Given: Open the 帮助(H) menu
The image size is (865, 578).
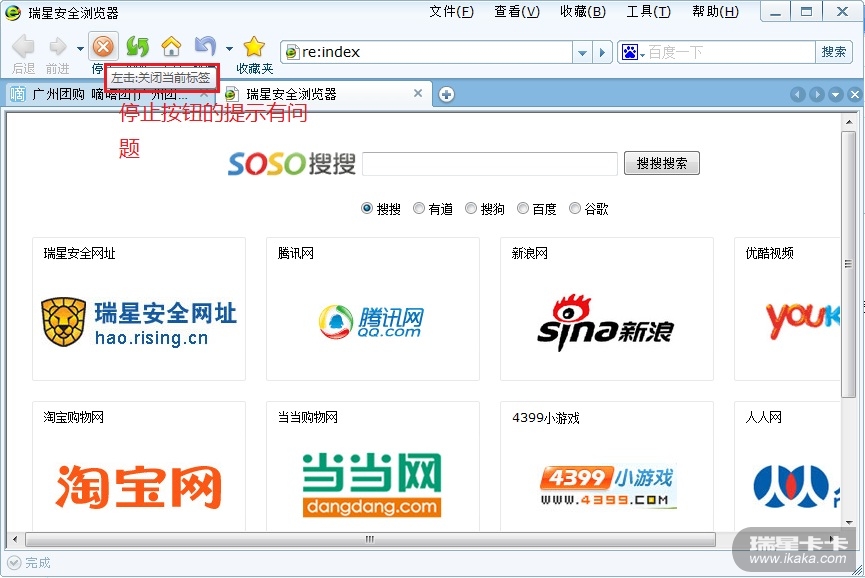Looking at the screenshot, I should 715,12.
